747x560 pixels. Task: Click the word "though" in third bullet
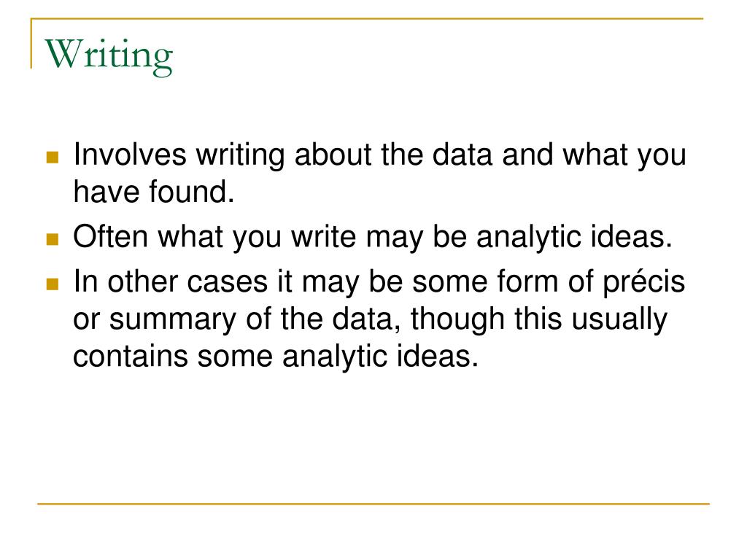click(x=457, y=319)
